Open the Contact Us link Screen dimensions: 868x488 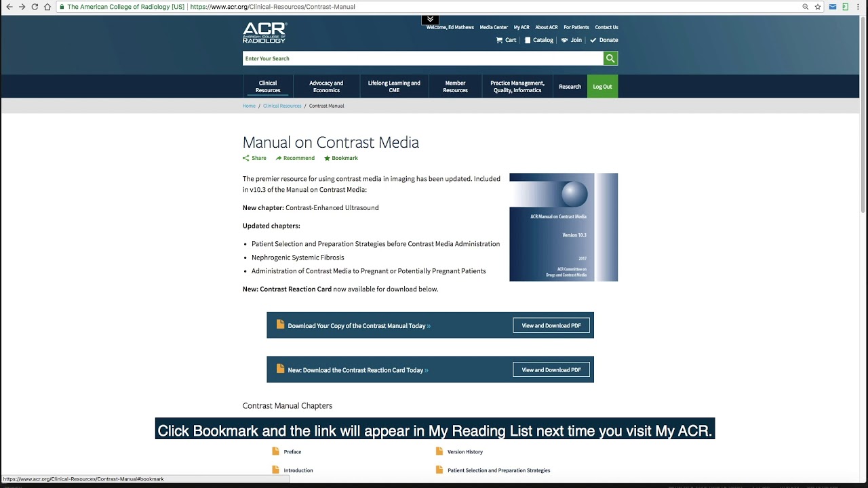tap(606, 27)
